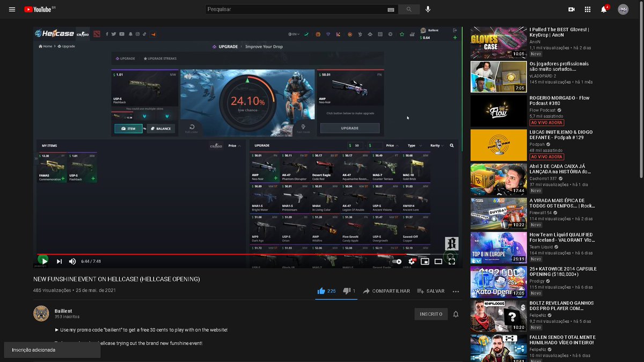Switch to miniplayer mode

tap(425, 262)
